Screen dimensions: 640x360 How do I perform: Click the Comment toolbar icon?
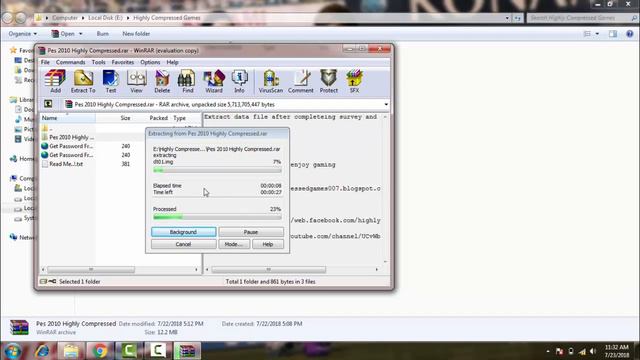pos(300,81)
